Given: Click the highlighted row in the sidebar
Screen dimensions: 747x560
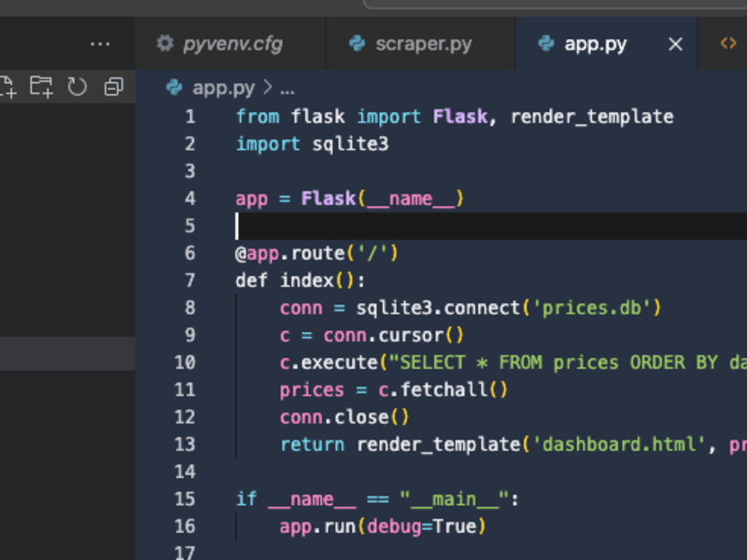Looking at the screenshot, I should tap(67, 354).
